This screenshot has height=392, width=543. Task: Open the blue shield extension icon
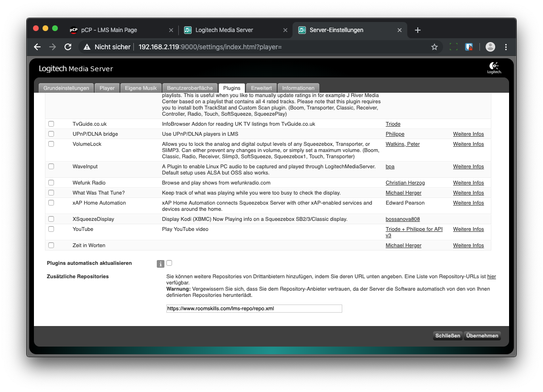pyautogui.click(x=469, y=47)
